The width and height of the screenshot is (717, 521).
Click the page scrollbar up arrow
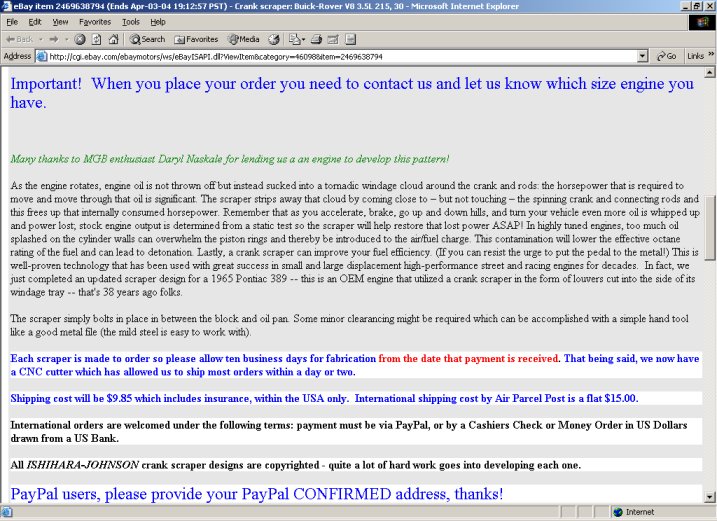point(710,72)
